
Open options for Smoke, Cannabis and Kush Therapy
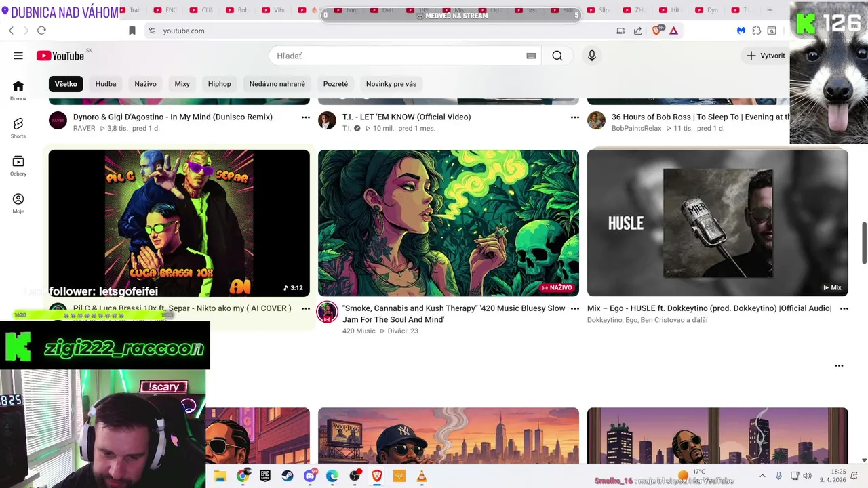click(x=575, y=308)
